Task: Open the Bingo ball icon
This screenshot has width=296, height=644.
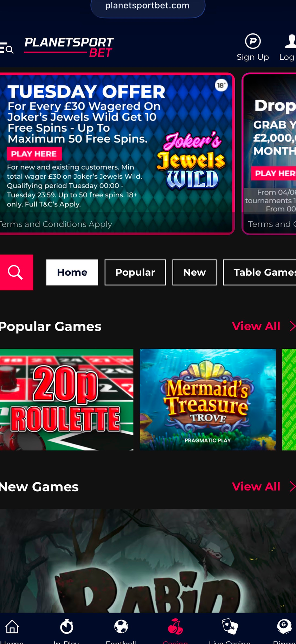Action: click(x=284, y=627)
